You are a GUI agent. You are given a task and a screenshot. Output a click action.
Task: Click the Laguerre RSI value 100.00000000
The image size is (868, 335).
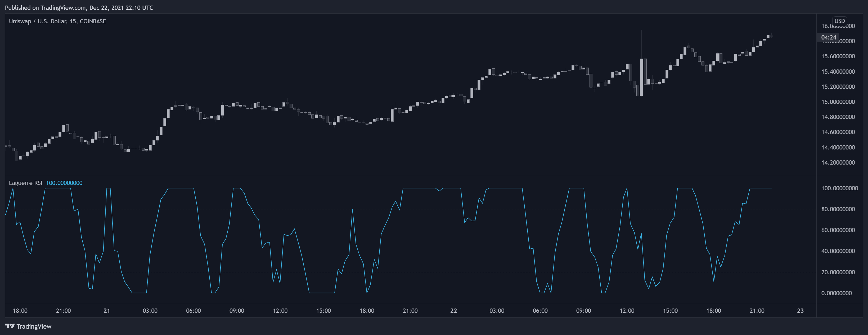64,183
